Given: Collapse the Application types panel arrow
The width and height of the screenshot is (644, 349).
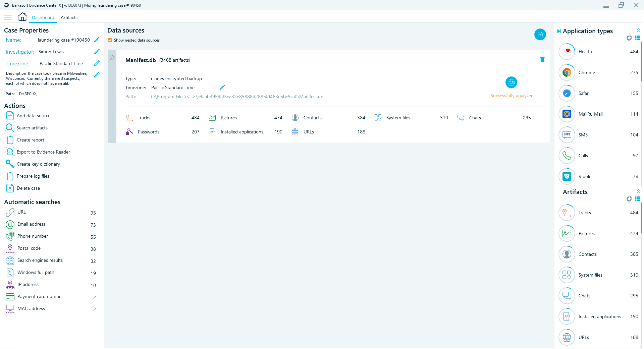Looking at the screenshot, I should (559, 31).
